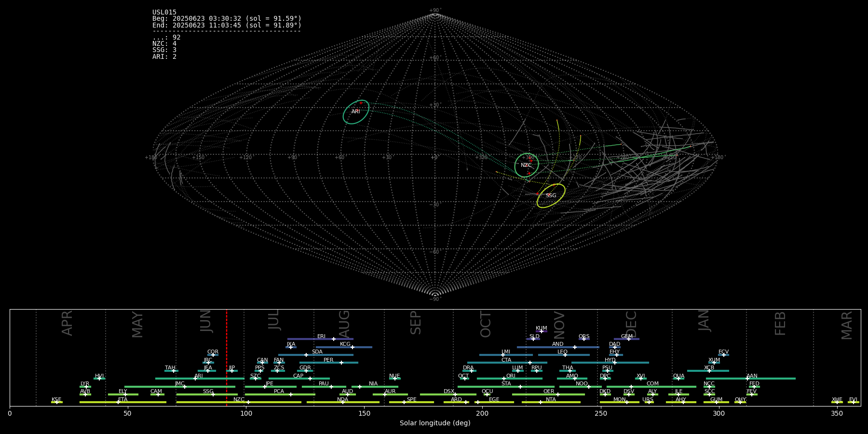Click the AUG month label
Image resolution: width=868 pixels, height=434 pixels.
pyautogui.click(x=344, y=324)
